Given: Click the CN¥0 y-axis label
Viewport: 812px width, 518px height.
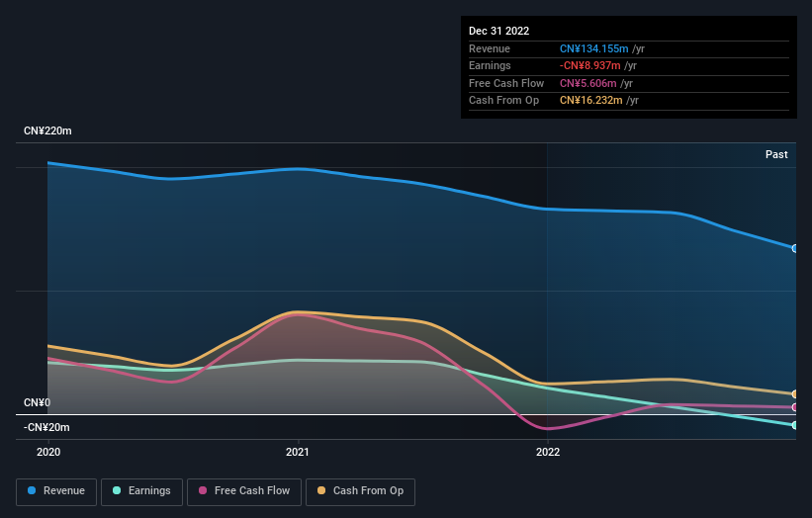Looking at the screenshot, I should 37,402.
